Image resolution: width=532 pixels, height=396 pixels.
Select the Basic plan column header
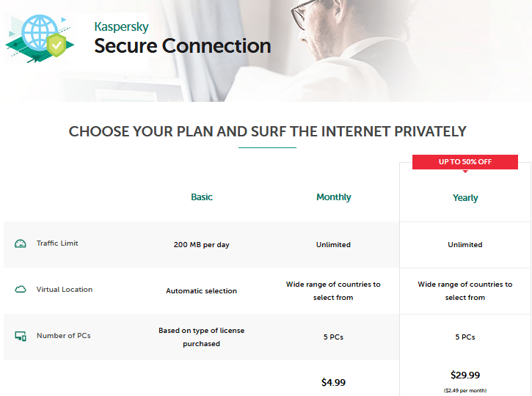click(x=202, y=197)
